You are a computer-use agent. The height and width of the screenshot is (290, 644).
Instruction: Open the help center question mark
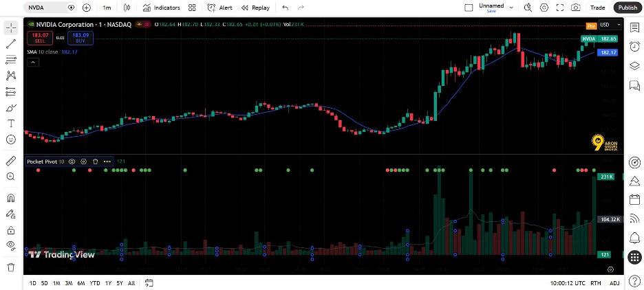tap(634, 281)
